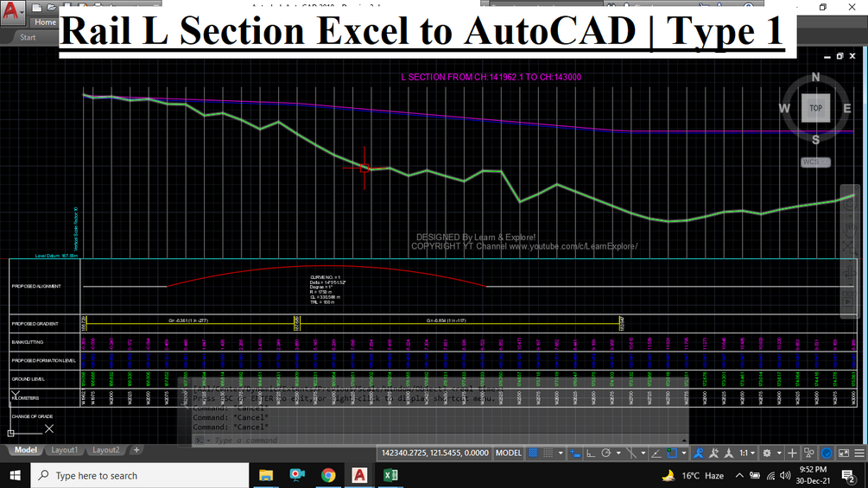Add a new layout with plus button

136,450
